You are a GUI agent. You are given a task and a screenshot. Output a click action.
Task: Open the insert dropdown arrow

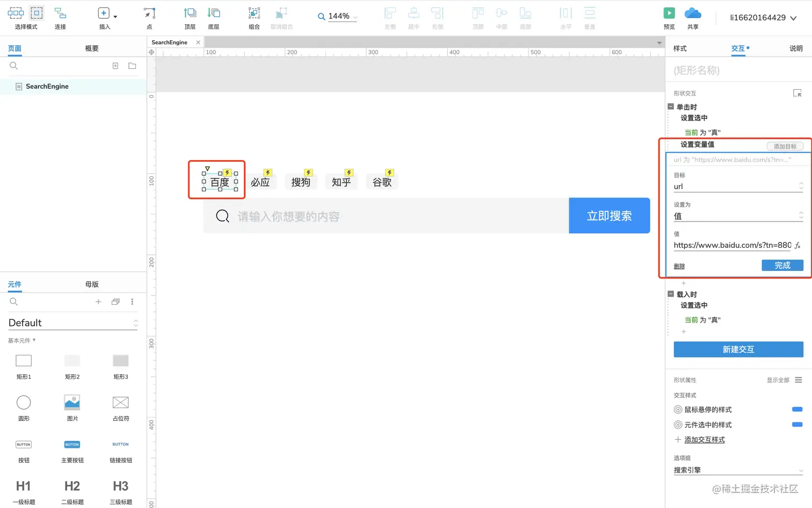[x=115, y=17]
